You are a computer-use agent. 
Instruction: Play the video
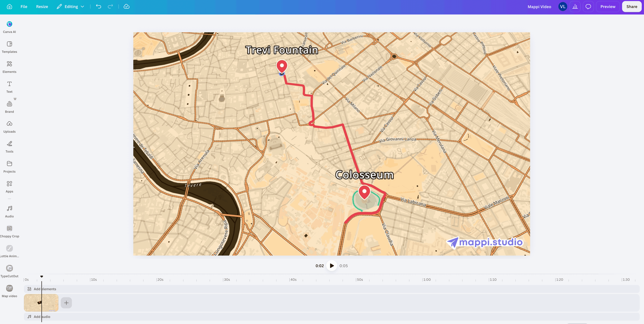pyautogui.click(x=332, y=266)
